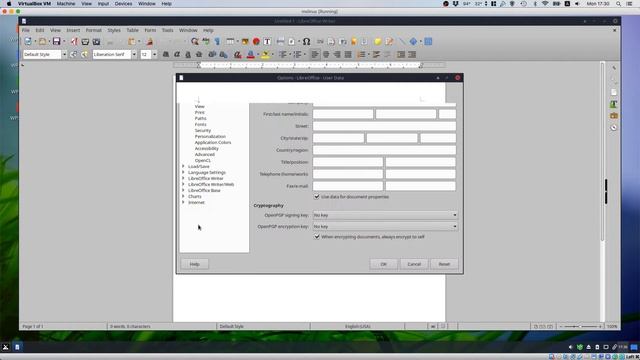Open the OpenPGP signing key dropdown
Image resolution: width=640 pixels, height=360 pixels.
click(x=385, y=215)
